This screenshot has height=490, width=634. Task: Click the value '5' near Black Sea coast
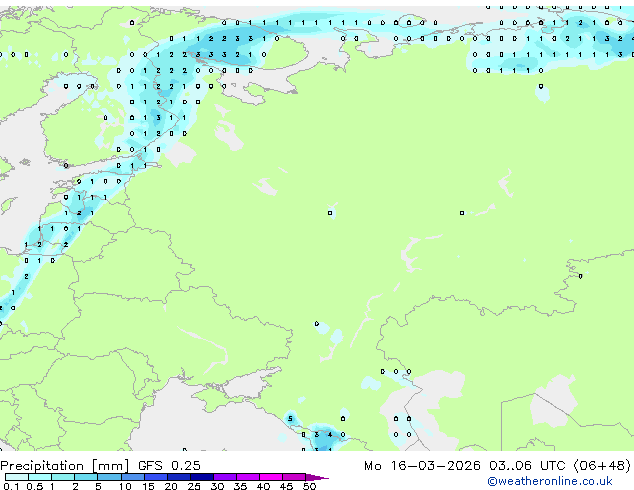click(x=290, y=418)
